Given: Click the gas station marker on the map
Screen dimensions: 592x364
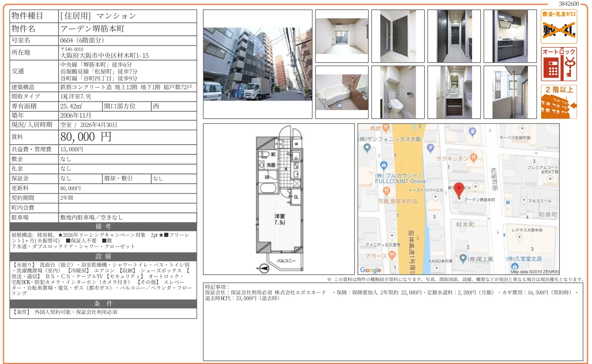Looking at the screenshot, I should (473, 131).
